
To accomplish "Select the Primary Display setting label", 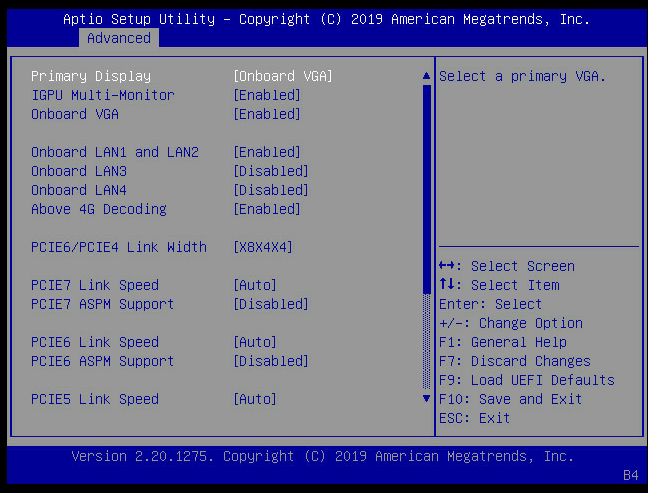I will pyautogui.click(x=91, y=76).
